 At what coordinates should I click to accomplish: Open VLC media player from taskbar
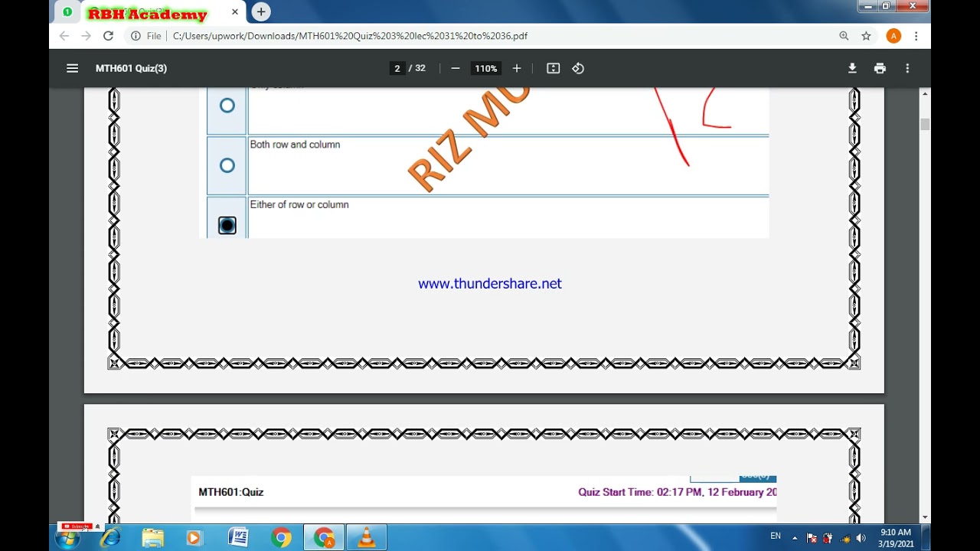(367, 538)
